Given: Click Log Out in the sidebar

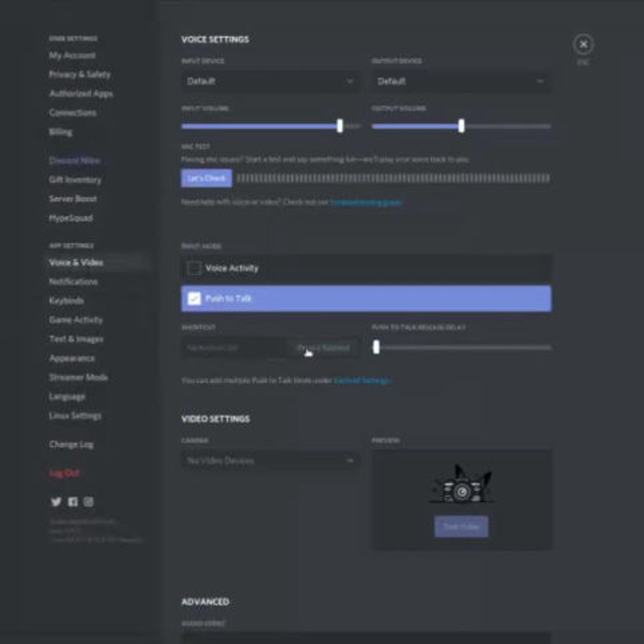Looking at the screenshot, I should click(x=64, y=473).
